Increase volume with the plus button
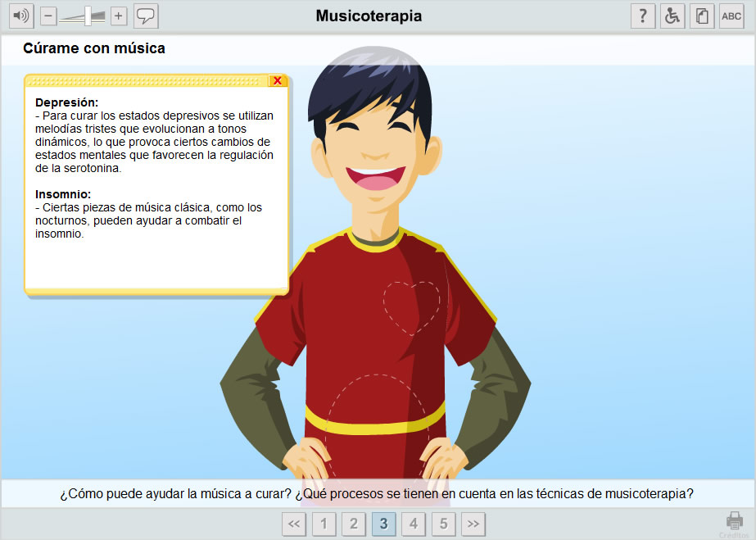Screen dimensions: 756x540 coord(119,16)
